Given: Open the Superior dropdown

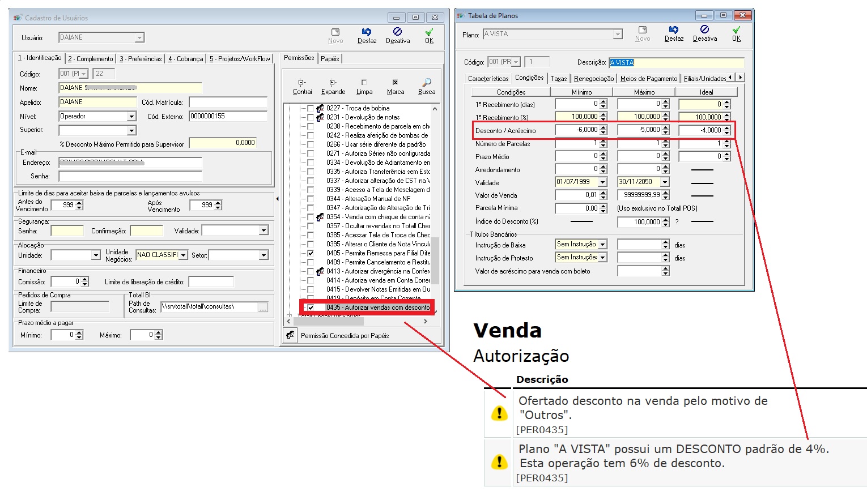Looking at the screenshot, I should tap(131, 130).
